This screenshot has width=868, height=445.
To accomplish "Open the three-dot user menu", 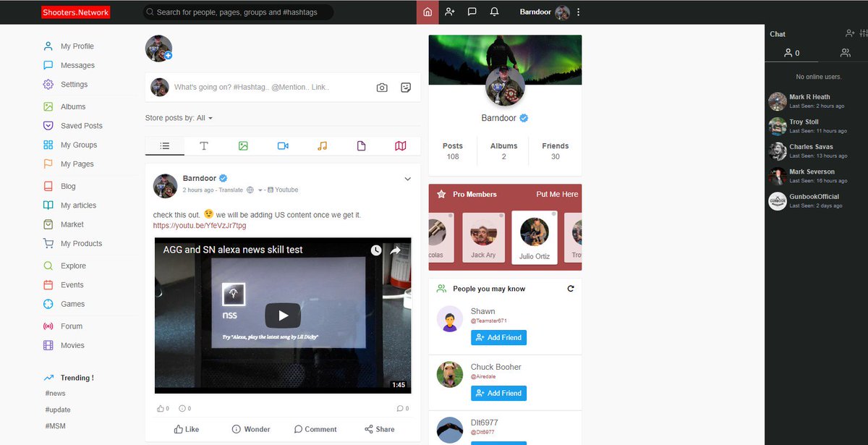I will coord(579,12).
